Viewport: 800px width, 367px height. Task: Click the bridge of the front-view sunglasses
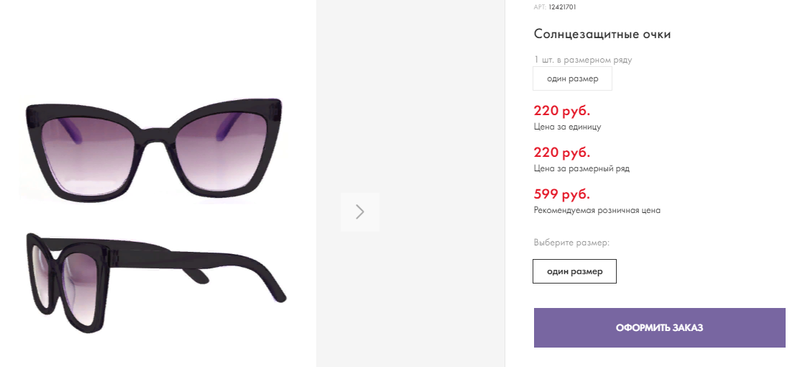coord(155,134)
